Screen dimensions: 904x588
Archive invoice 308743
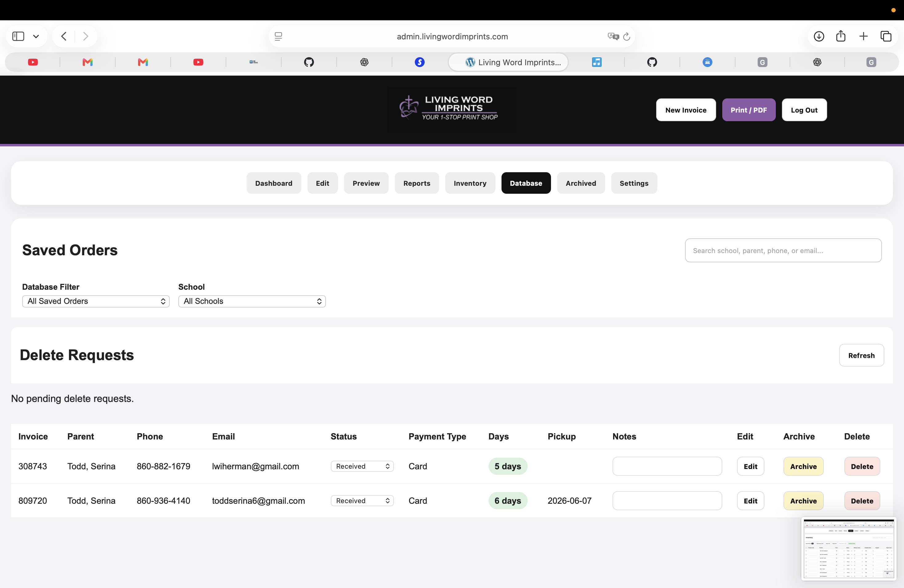click(x=803, y=467)
